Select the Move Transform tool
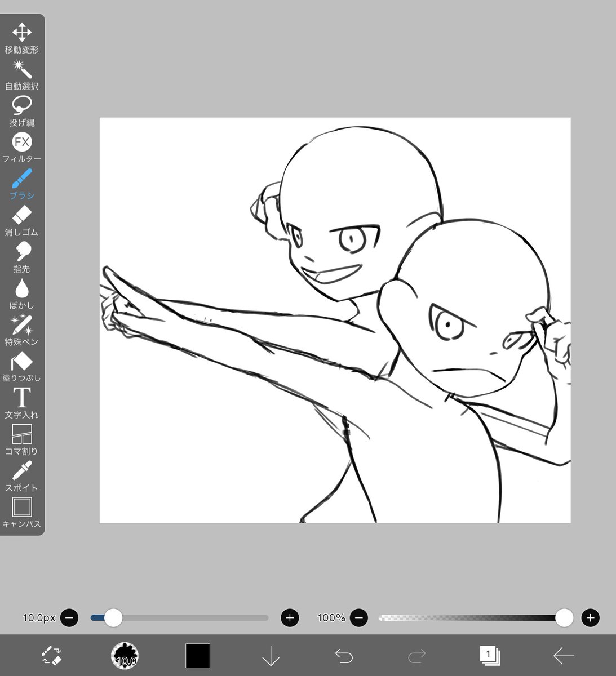This screenshot has width=616, height=676. click(22, 34)
